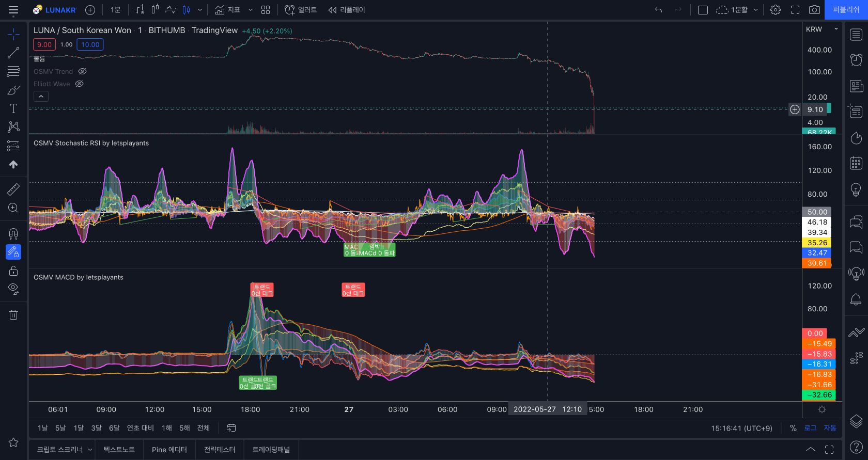The height and width of the screenshot is (460, 868).
Task: Open the 지표 indicators dialog
Action: click(228, 10)
